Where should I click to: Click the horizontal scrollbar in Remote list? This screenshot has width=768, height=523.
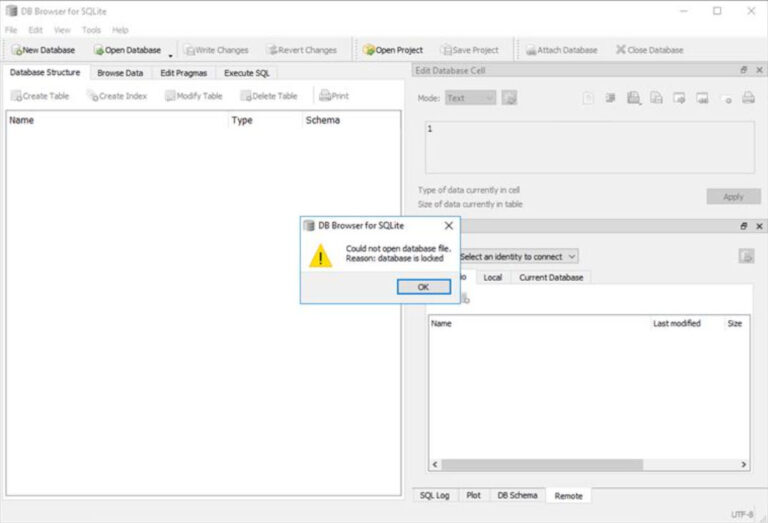point(542,464)
